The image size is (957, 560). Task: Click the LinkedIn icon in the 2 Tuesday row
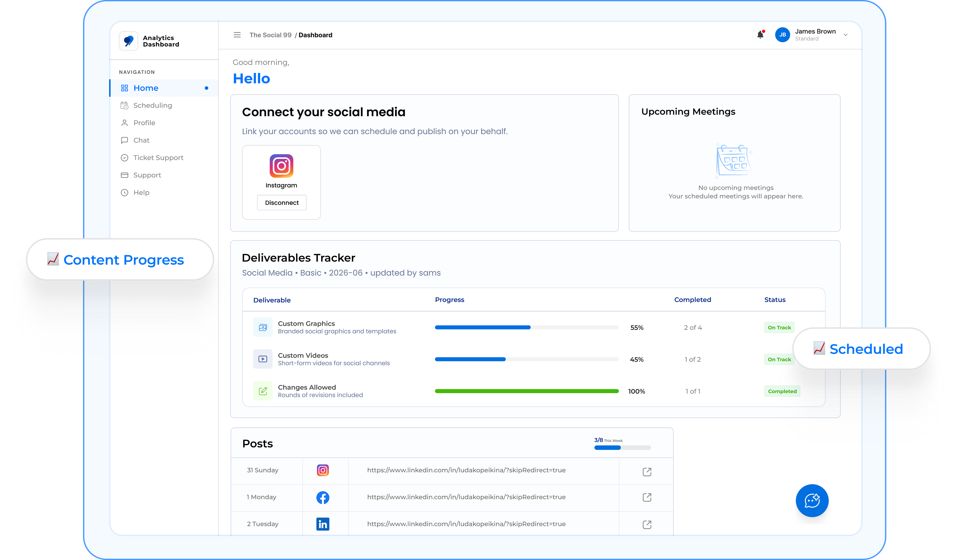pyautogui.click(x=323, y=524)
